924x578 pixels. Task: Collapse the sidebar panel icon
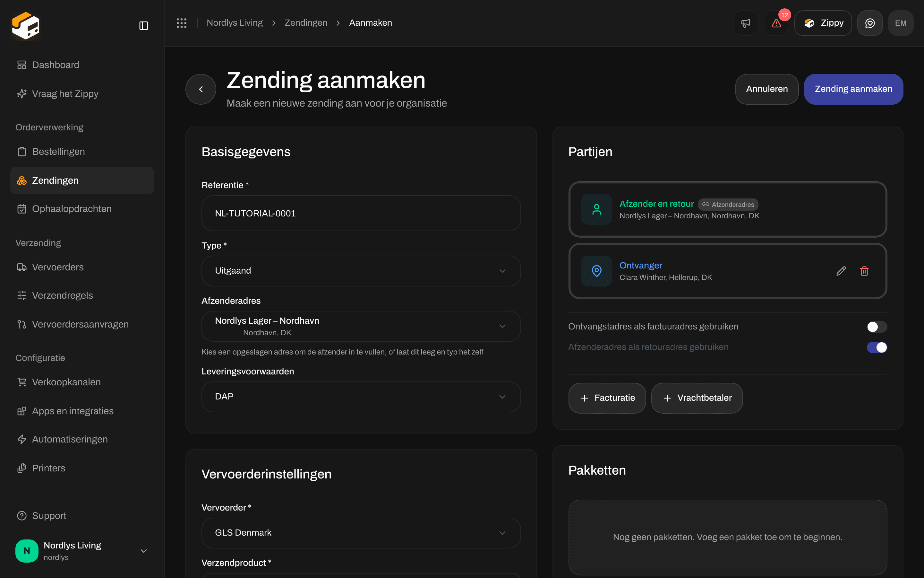tap(143, 26)
